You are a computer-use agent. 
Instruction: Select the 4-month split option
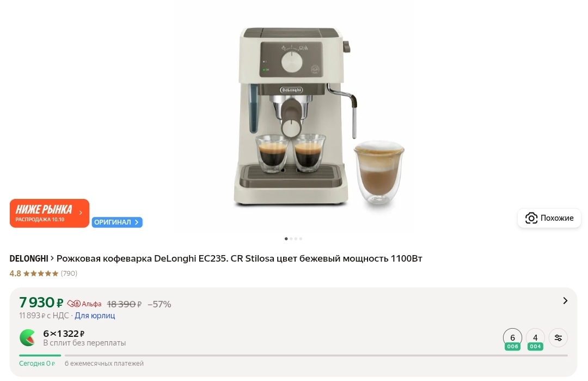(535, 339)
